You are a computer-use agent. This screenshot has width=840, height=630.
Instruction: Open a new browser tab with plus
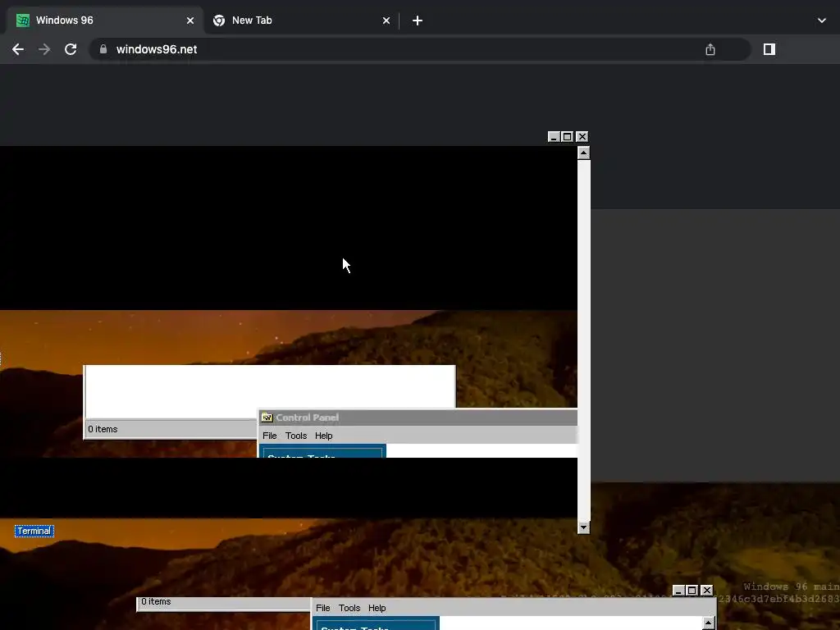click(418, 21)
